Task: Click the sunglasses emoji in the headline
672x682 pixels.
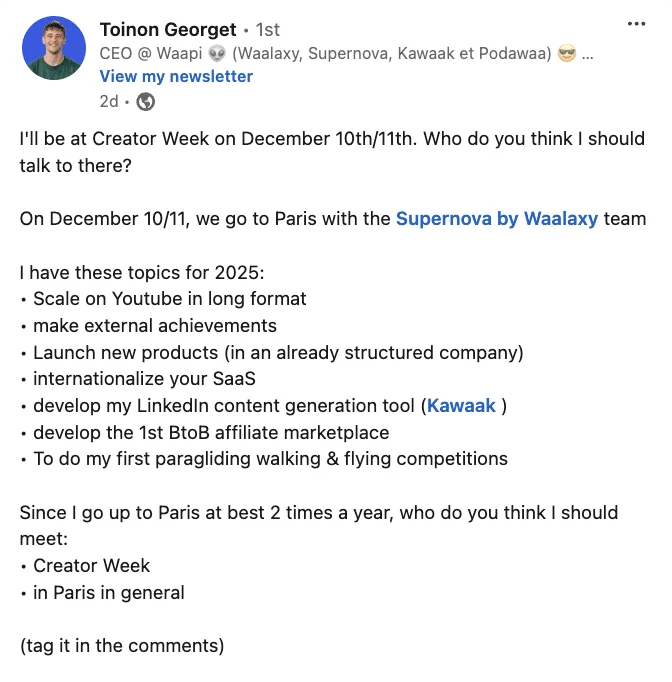Action: tap(567, 54)
